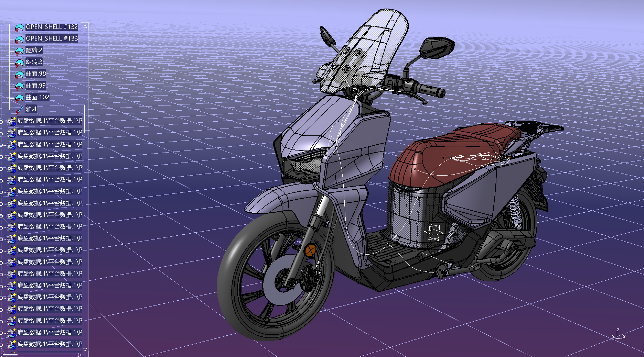Select the 旋转.3 label in the tree
The image size is (644, 357).
(x=34, y=62)
